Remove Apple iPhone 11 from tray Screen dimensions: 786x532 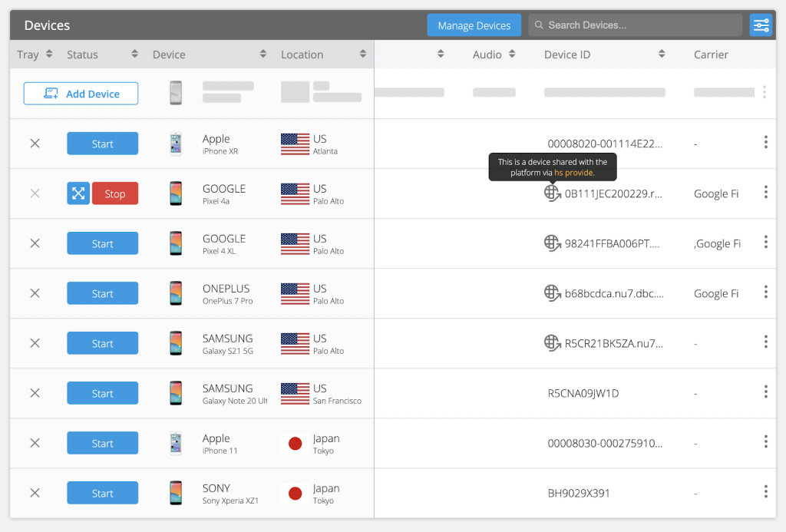(x=35, y=443)
